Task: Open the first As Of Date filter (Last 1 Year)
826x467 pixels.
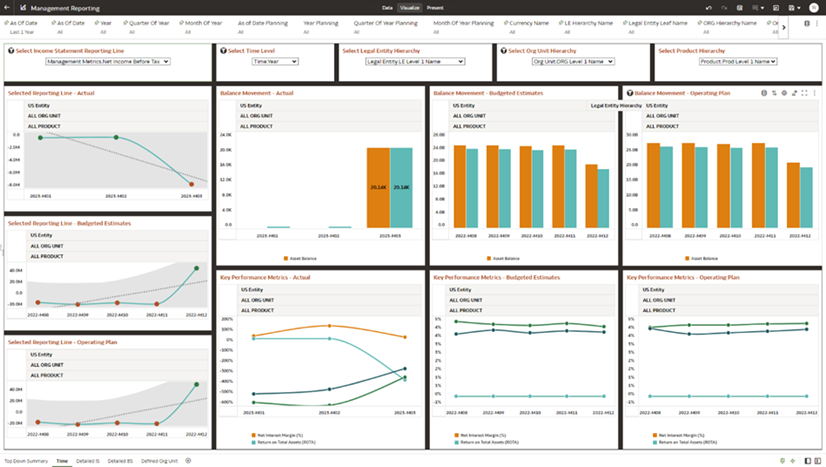Action: (x=21, y=27)
